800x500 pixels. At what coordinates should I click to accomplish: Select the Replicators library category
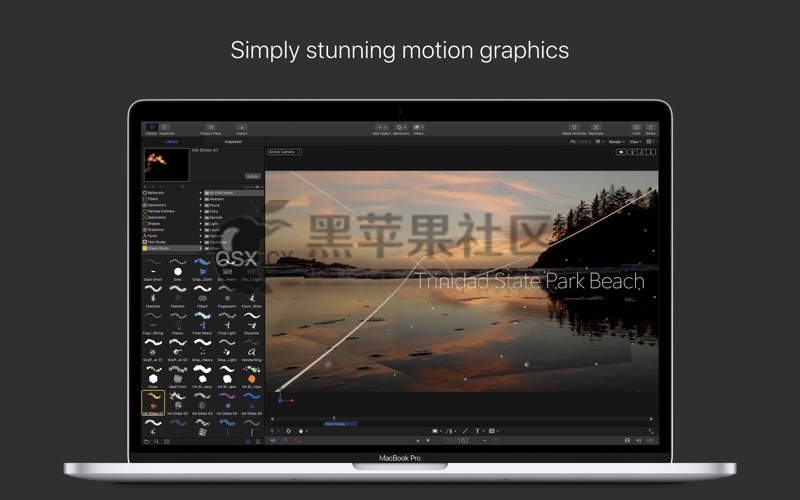point(172,217)
